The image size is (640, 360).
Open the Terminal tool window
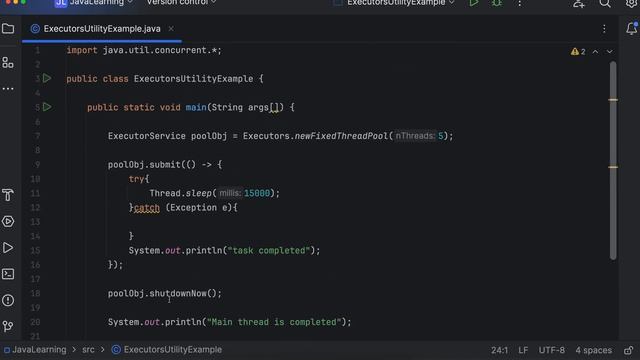pos(8,274)
